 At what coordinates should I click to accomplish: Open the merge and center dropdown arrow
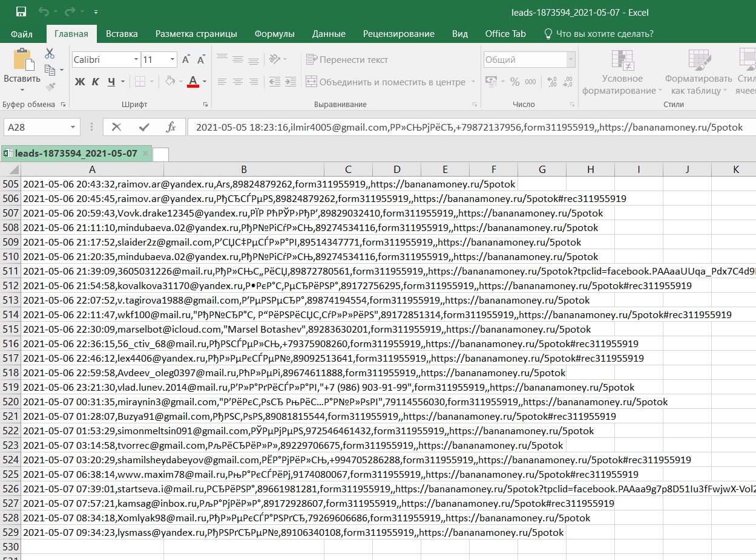pos(472,82)
